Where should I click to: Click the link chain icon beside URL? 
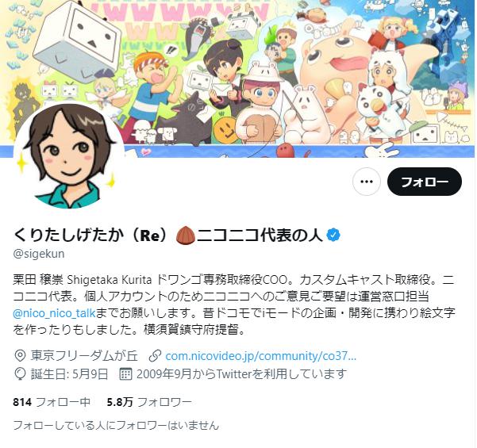coord(155,356)
